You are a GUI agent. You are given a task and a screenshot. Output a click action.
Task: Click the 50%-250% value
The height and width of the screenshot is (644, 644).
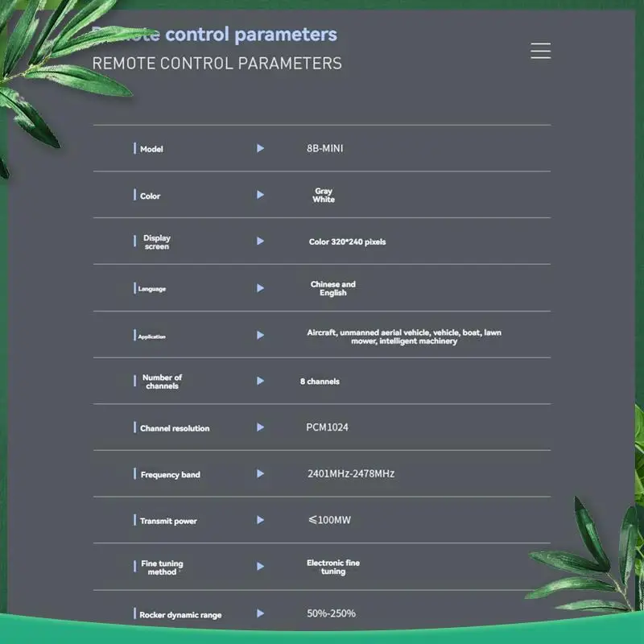(x=331, y=613)
